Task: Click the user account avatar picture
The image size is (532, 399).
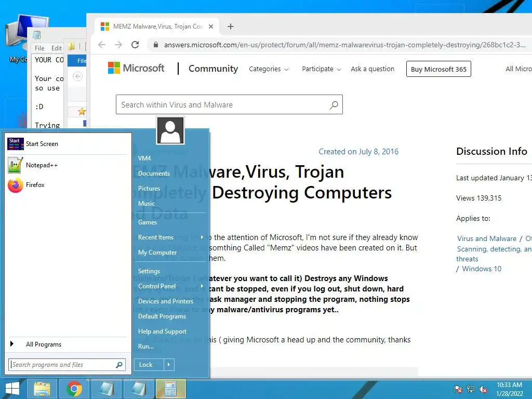Action: point(170,130)
